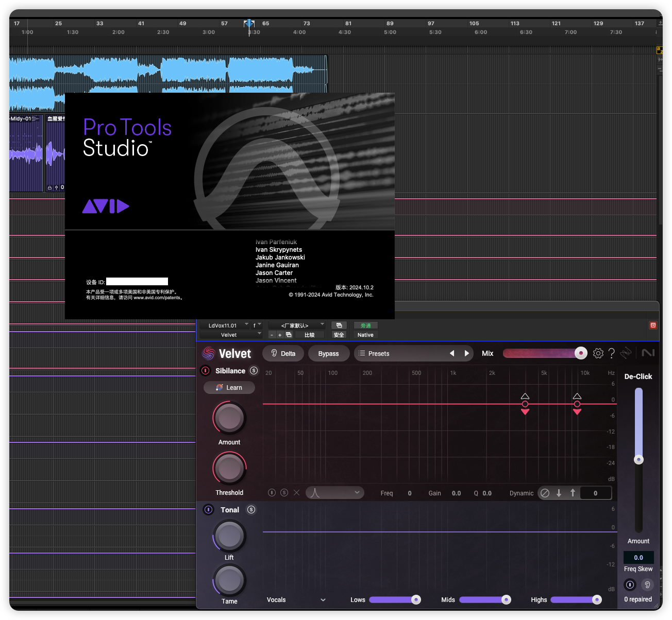Viewport: 672px width, 620px height.
Task: Solo the Tonal section
Action: pyautogui.click(x=251, y=510)
